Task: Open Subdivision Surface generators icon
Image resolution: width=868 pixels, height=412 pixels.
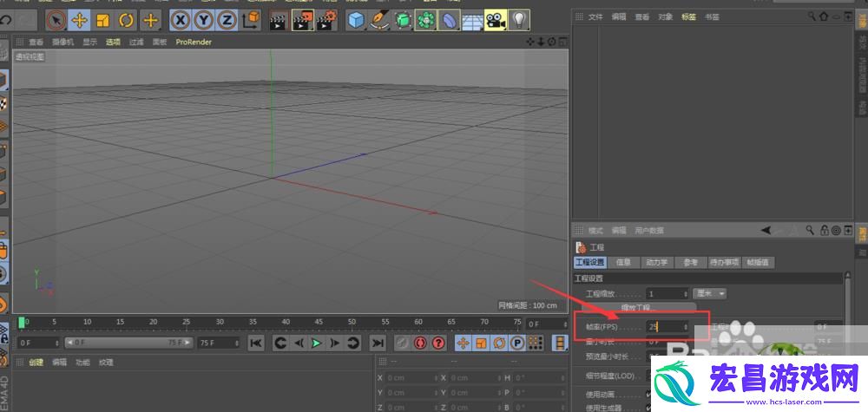Action: coord(403,21)
